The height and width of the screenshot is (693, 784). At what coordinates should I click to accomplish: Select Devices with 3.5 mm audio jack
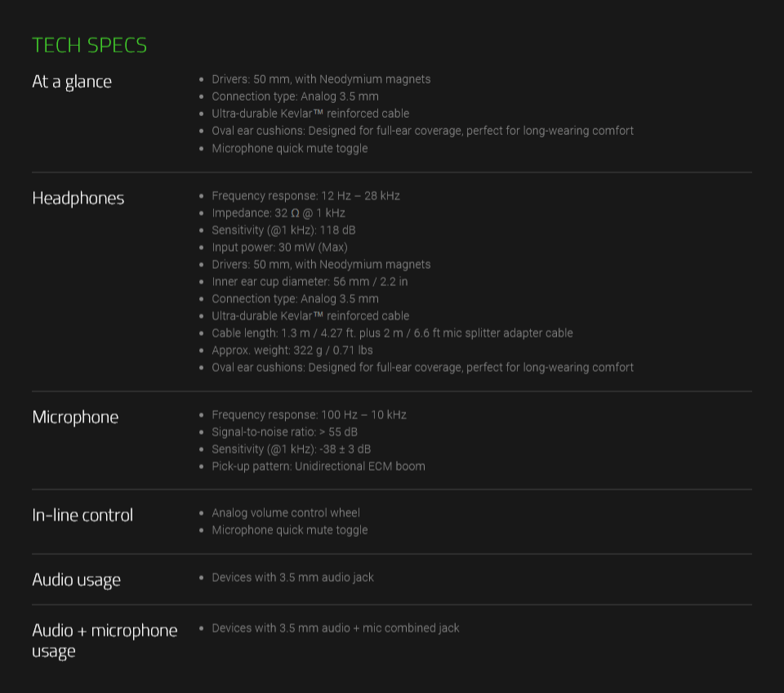click(x=292, y=578)
